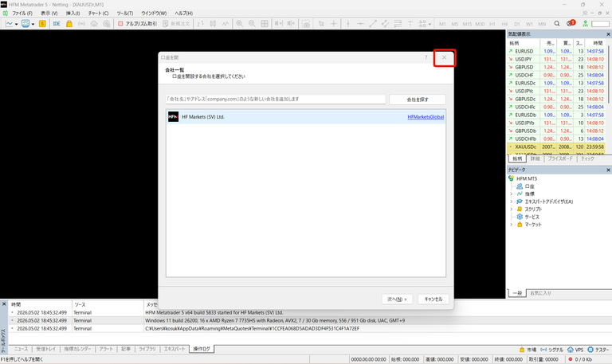Image resolution: width=612 pixels, height=364 pixels.
Task: Open the chart type dropdown arrow
Action: 17,24
